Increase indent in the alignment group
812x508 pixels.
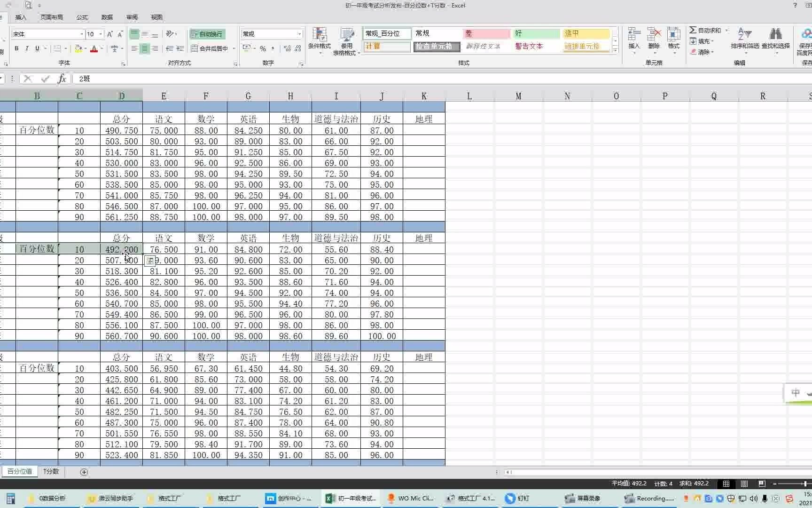(x=180, y=48)
